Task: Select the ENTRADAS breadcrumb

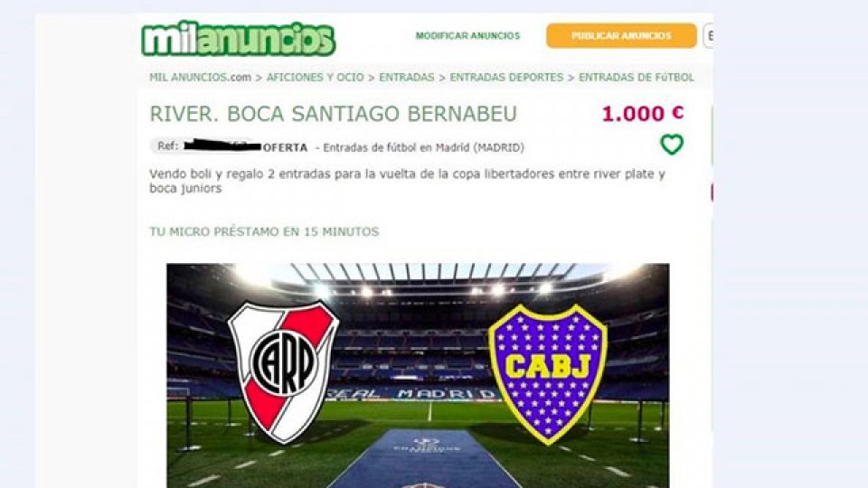Action: click(x=406, y=78)
